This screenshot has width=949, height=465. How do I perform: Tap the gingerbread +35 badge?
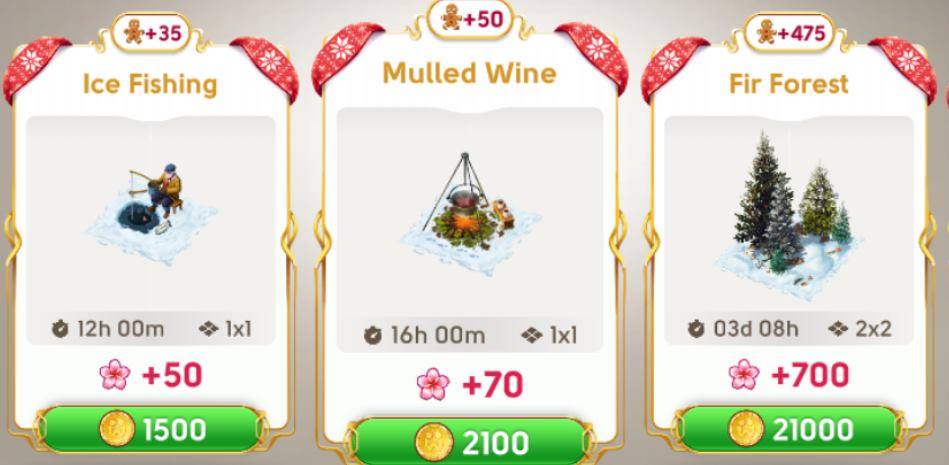[152, 33]
